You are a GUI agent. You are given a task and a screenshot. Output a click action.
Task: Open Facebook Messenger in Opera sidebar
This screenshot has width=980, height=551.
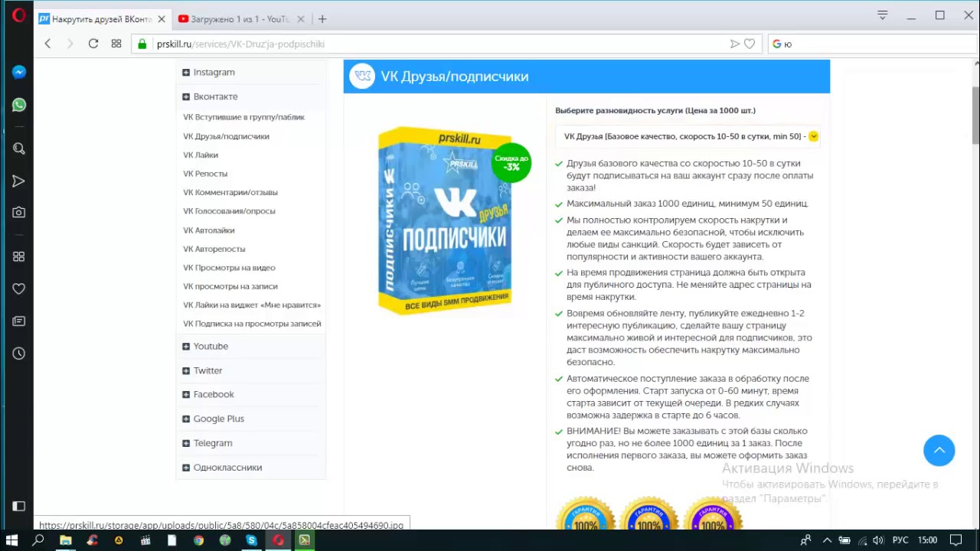click(x=19, y=72)
